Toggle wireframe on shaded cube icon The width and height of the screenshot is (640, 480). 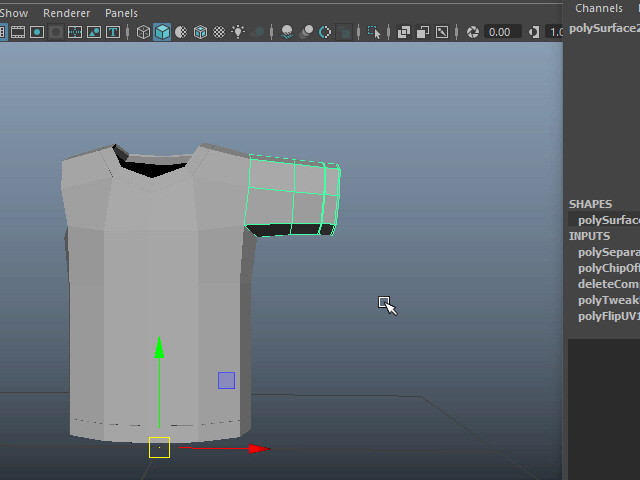tap(200, 32)
